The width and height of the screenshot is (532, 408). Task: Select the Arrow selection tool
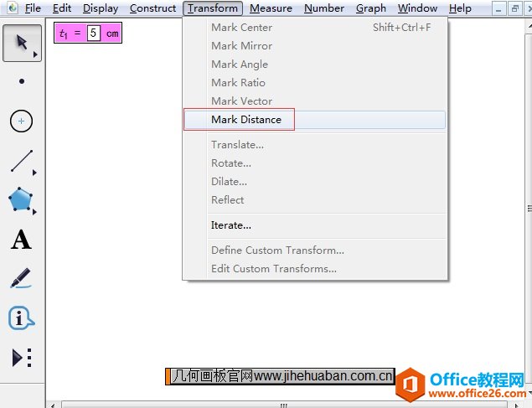point(22,43)
